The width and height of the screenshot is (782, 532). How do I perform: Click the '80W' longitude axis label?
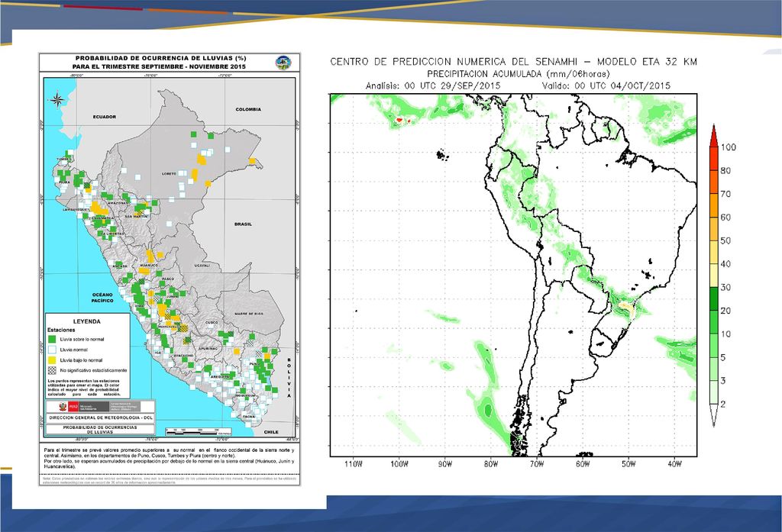click(491, 464)
